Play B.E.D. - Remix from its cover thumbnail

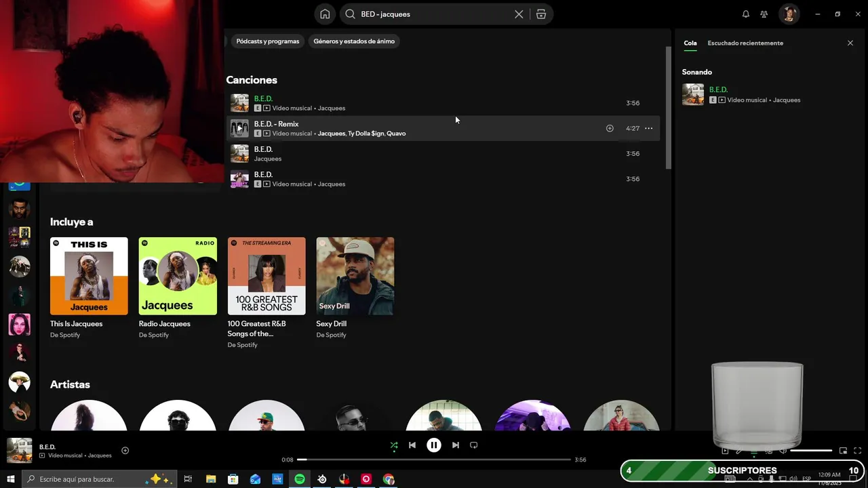coord(239,128)
